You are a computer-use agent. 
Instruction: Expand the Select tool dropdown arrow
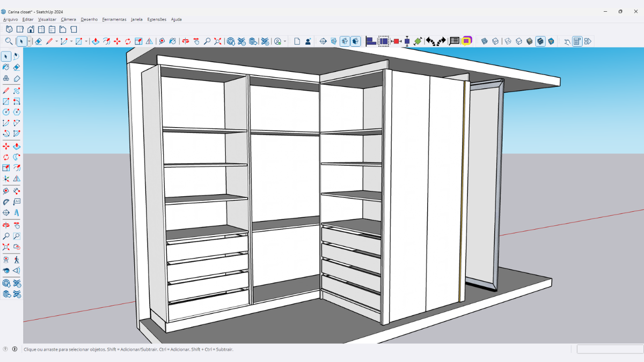pos(29,41)
